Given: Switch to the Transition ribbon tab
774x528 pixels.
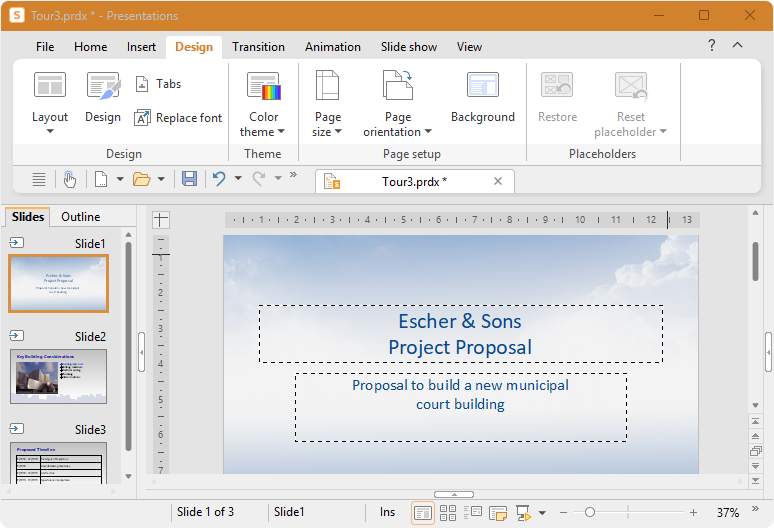Looking at the screenshot, I should [258, 47].
